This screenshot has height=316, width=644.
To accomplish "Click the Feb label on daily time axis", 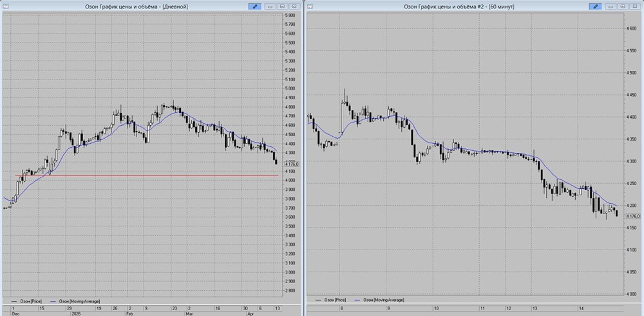I will point(130,313).
